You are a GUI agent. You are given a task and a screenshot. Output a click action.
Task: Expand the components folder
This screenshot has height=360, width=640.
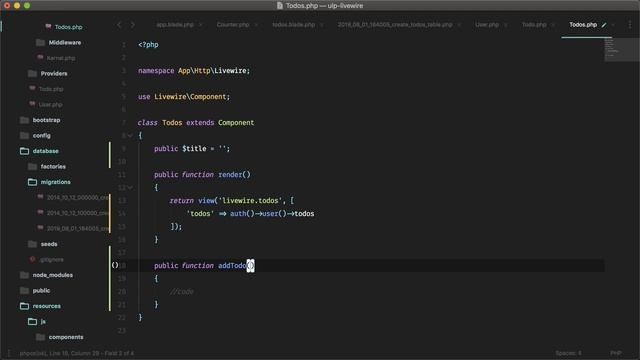66,337
